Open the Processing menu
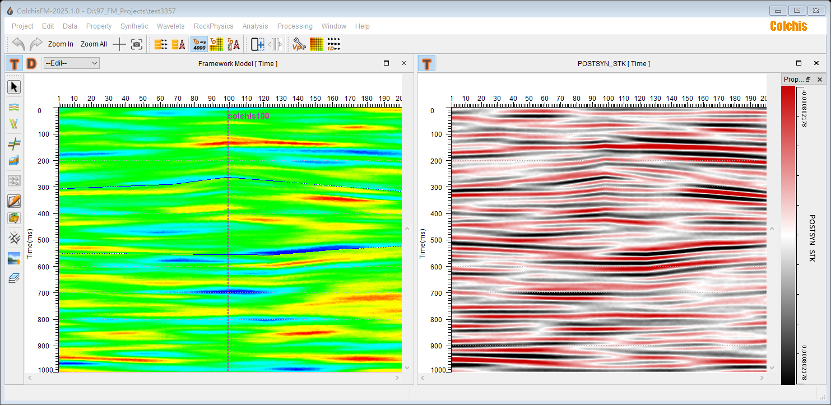Viewport: 832px width, 406px height. 294,26
